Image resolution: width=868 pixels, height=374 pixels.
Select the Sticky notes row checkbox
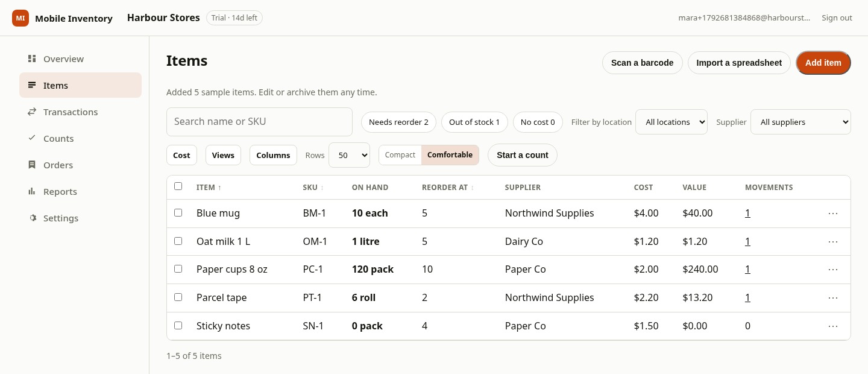[178, 325]
